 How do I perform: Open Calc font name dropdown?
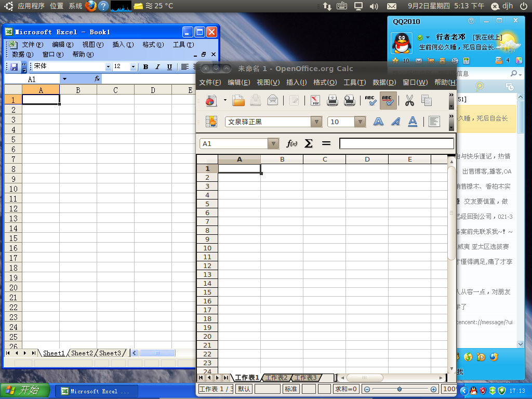pos(316,122)
